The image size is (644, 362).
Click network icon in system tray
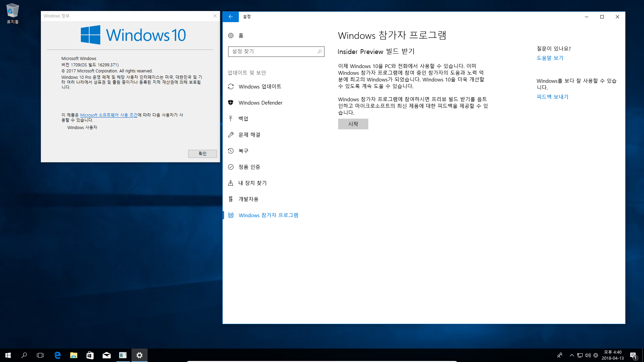580,355
